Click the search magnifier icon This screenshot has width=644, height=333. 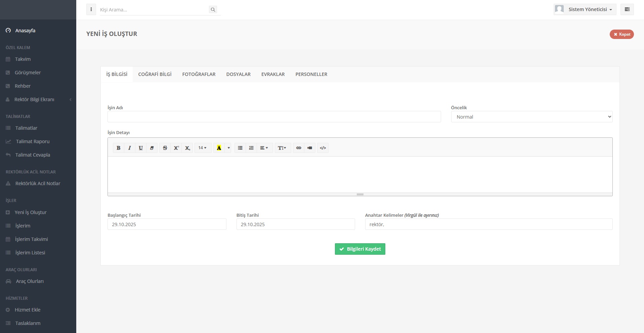click(x=213, y=10)
